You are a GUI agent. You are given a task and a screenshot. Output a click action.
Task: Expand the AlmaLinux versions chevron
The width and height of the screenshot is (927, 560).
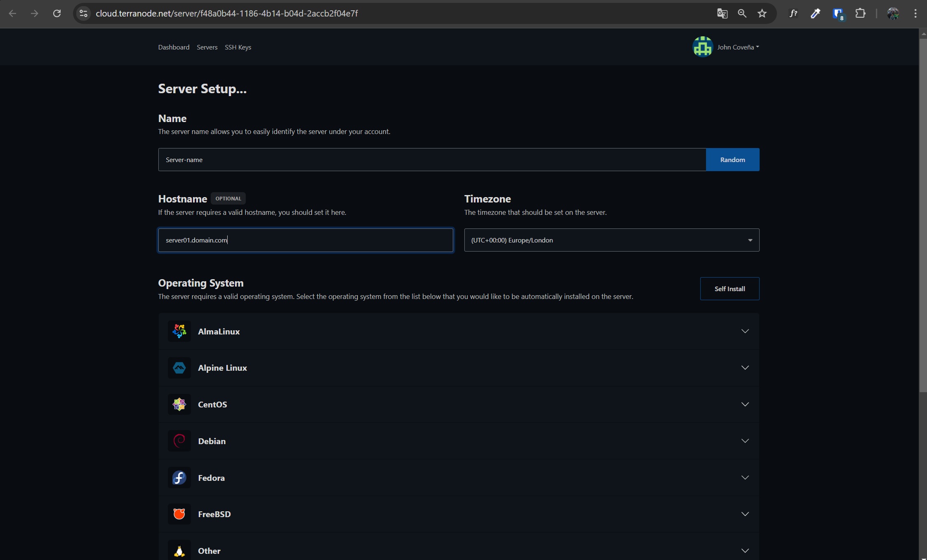point(745,331)
